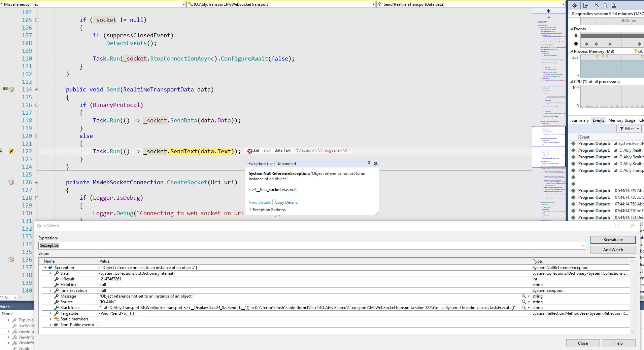
Task: Switch to the Events tab
Action: [599, 120]
